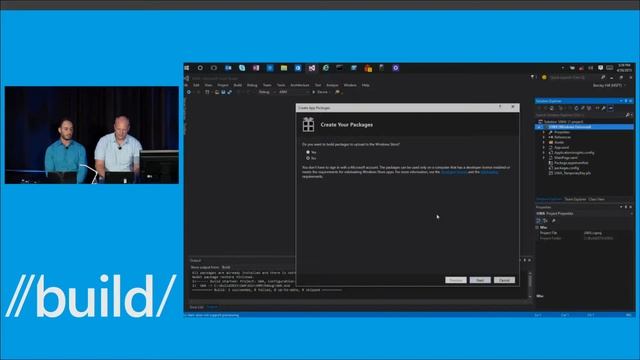Expand the App.xaml node
This screenshot has width=640, height=360.
[544, 147]
